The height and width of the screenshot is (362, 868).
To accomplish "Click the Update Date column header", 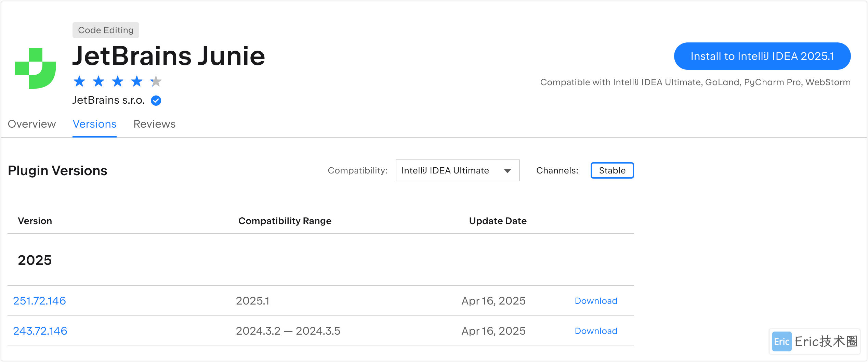I will pos(498,221).
